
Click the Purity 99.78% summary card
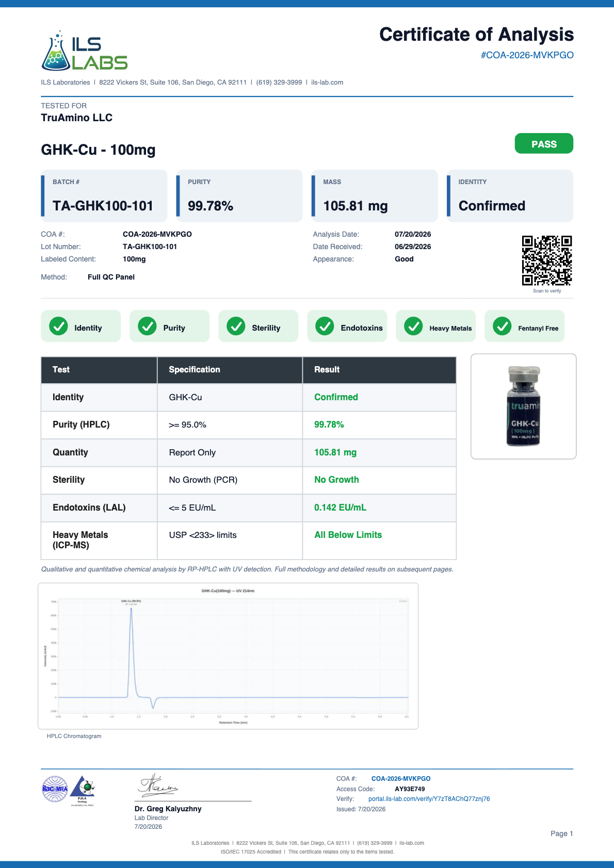tap(239, 196)
